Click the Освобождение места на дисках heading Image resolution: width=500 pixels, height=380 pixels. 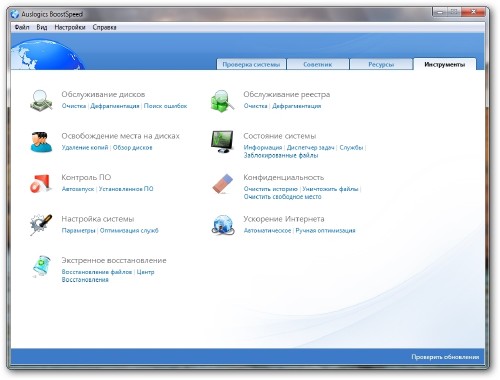pos(120,136)
